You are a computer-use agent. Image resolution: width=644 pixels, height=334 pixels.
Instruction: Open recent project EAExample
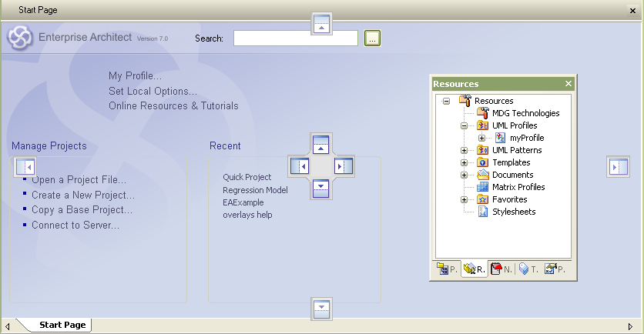243,202
